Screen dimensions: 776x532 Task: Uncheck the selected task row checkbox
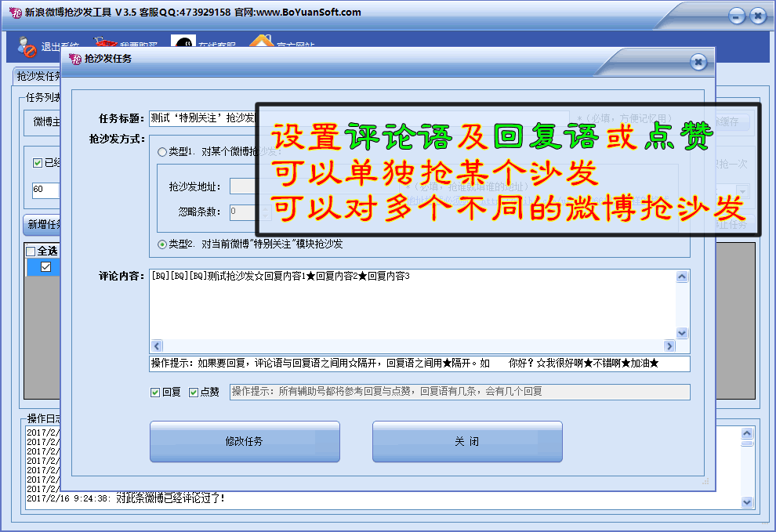click(x=45, y=267)
